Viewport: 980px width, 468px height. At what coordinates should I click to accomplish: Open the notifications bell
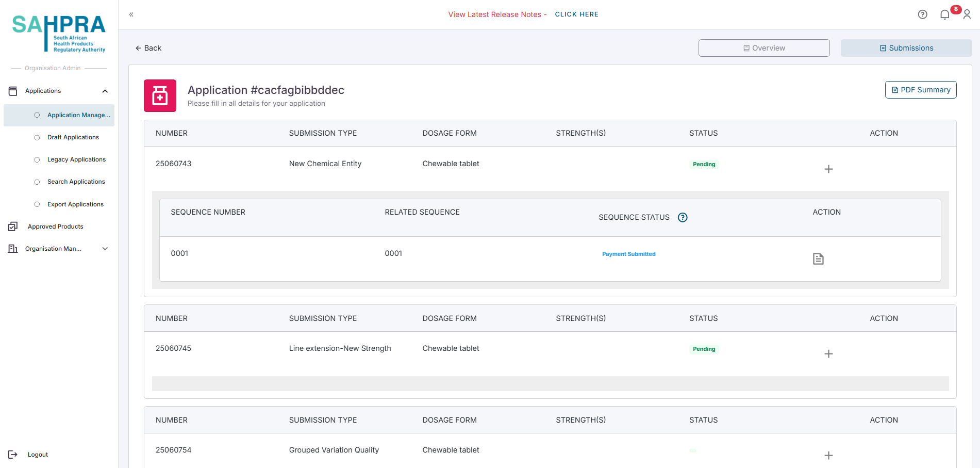point(944,14)
